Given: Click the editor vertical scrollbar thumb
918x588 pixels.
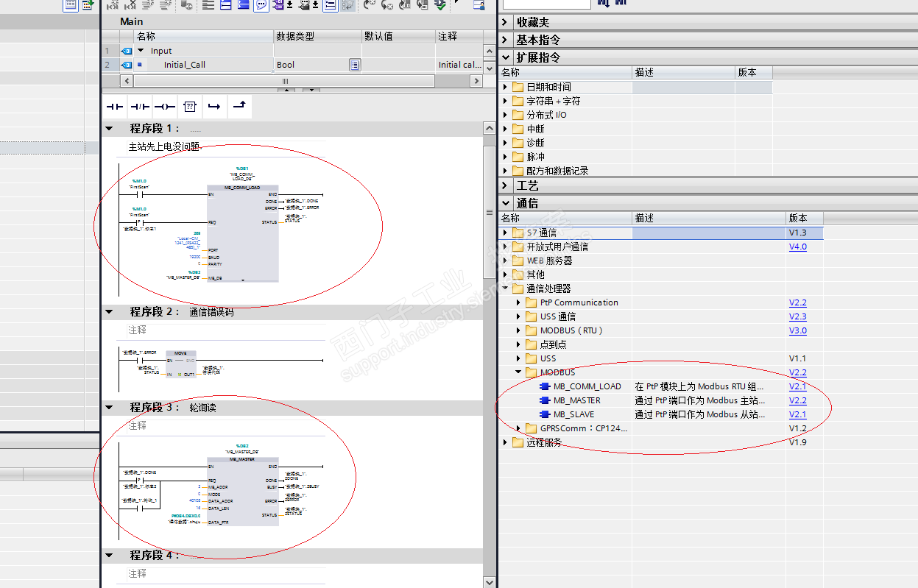Looking at the screenshot, I should [489, 212].
